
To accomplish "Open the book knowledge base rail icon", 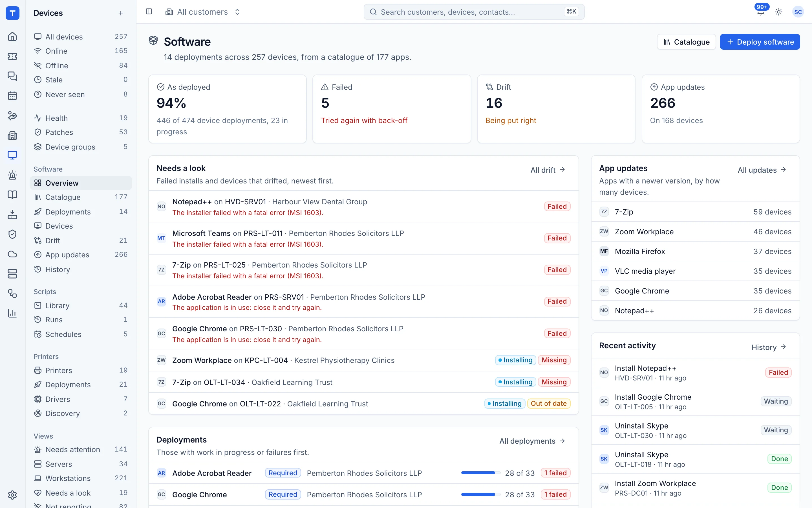I will coord(12,195).
